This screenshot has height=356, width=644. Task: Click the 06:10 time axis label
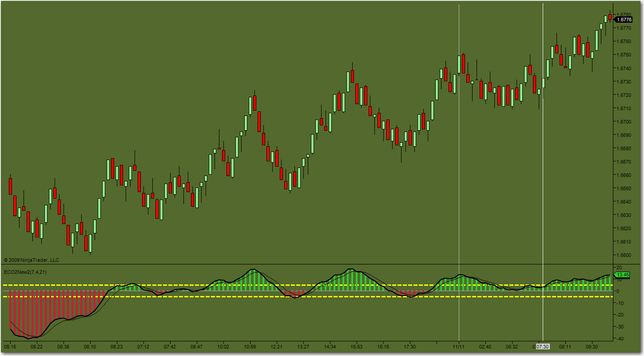pyautogui.click(x=90, y=346)
